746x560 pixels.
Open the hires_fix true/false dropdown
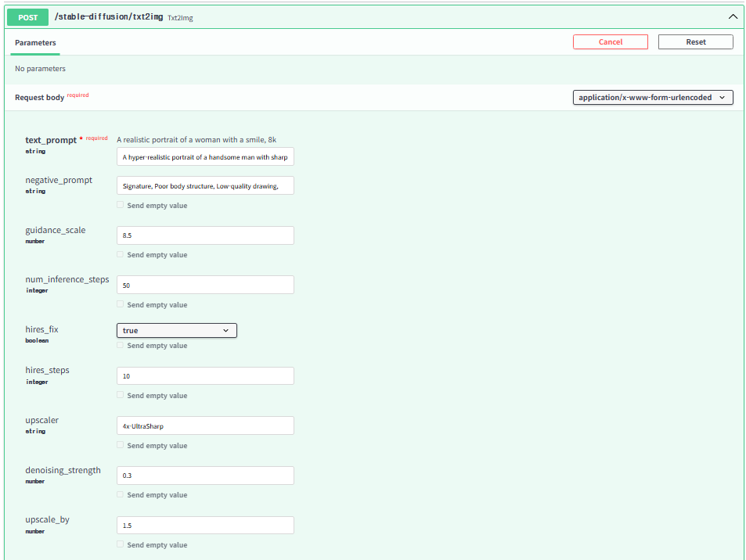tap(176, 330)
